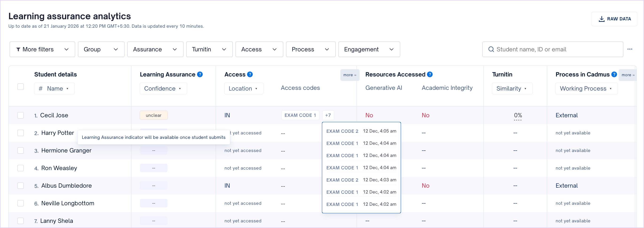Screen dimensions: 644x228
Task: Click the funnel icon in More filters
Action: pos(18,49)
